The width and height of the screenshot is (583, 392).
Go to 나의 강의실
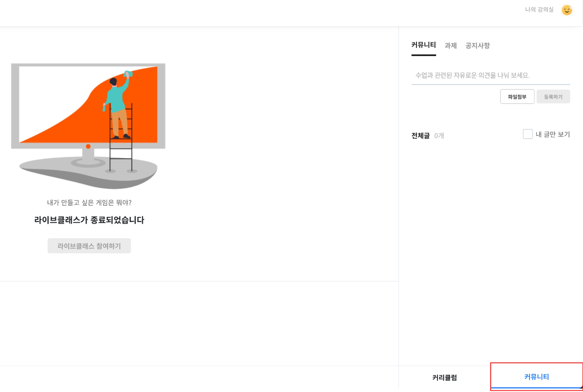point(539,10)
